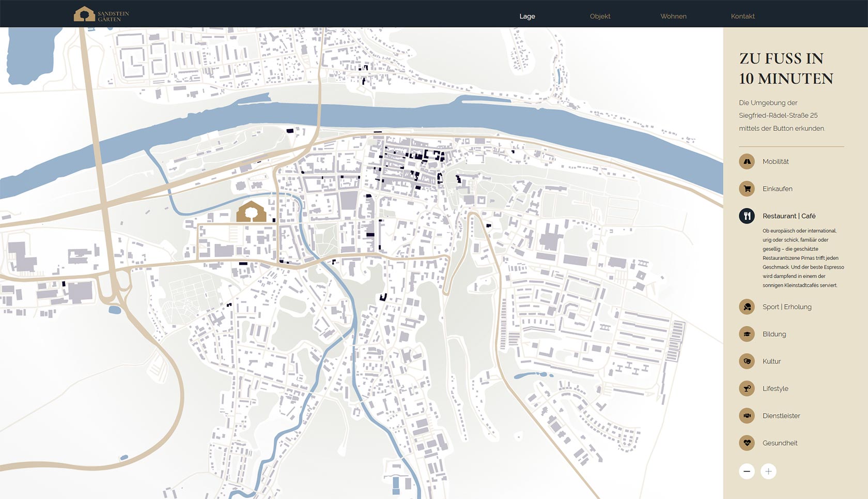This screenshot has width=868, height=499.
Task: Select the Gesundheit heart icon
Action: click(747, 443)
